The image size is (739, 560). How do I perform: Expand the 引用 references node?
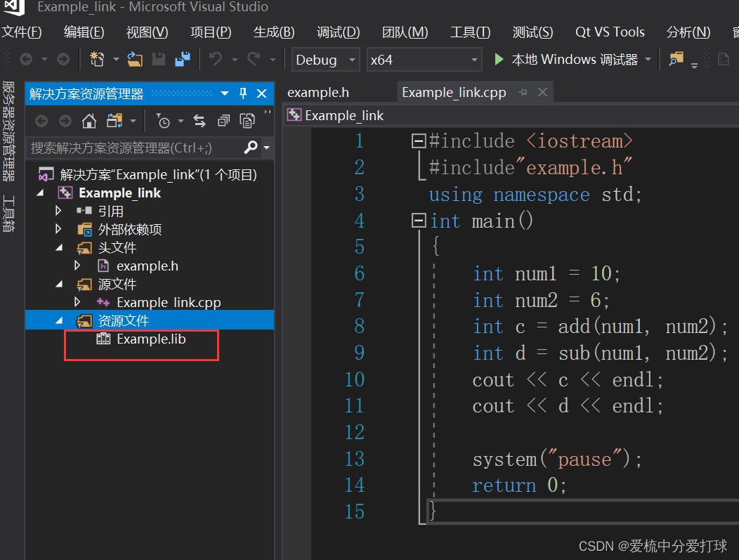(58, 211)
